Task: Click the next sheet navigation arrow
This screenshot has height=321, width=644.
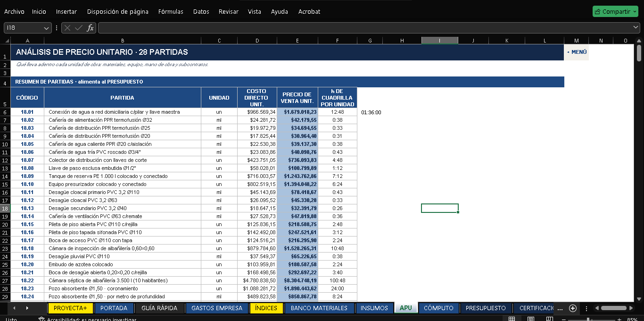Action: click(x=27, y=308)
